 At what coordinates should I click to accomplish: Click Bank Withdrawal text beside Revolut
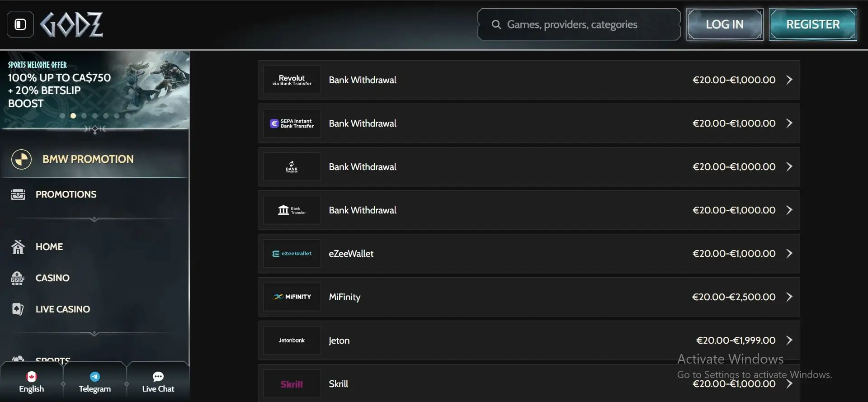363,80
